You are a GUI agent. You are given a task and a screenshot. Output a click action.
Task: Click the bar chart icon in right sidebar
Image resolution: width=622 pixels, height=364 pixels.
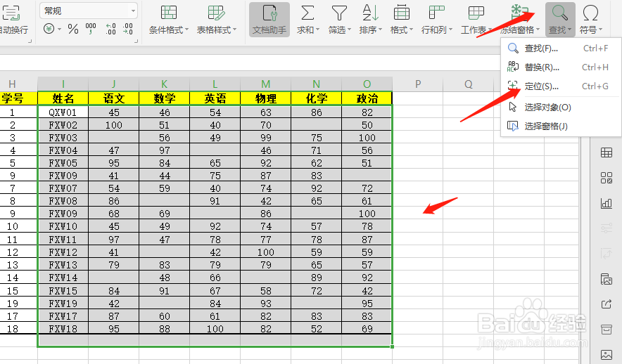coord(606,203)
